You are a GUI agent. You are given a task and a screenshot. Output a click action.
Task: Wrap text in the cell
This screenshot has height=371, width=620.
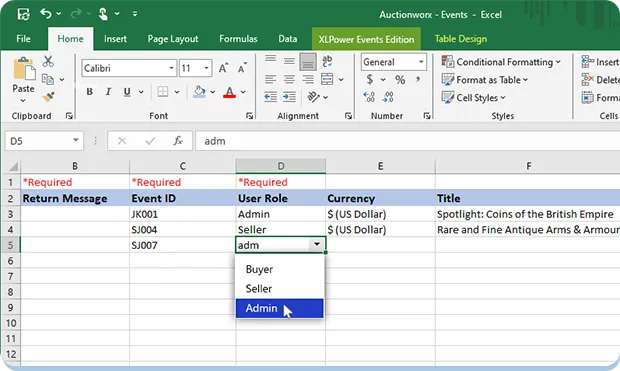(x=327, y=61)
